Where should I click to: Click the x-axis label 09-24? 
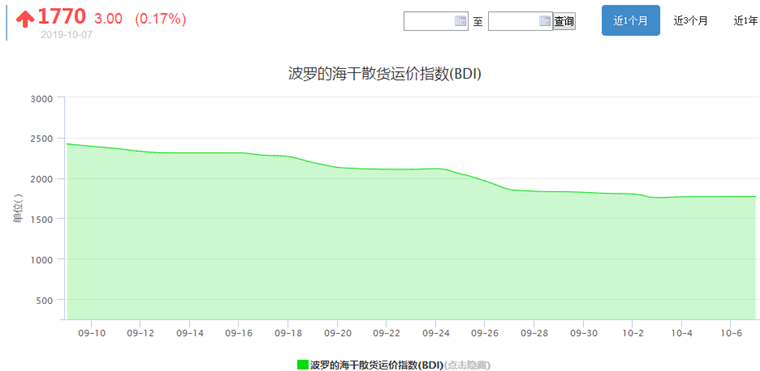(435, 333)
